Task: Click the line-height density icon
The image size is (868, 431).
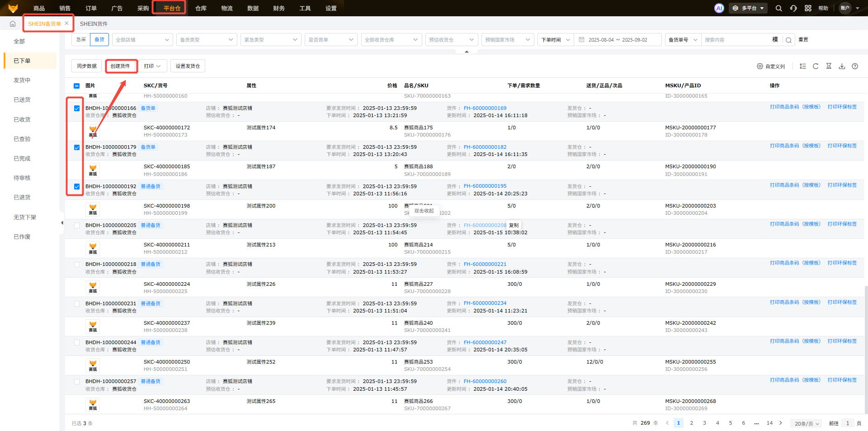Action: click(x=802, y=66)
